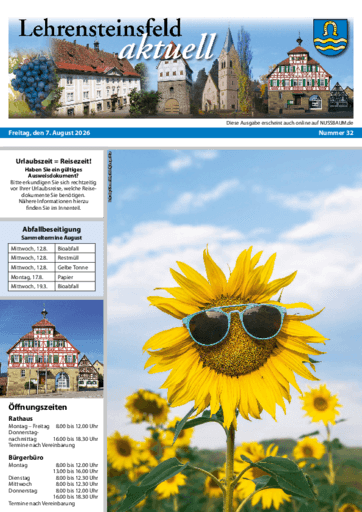
Task: Click the church tower in the header banner
Action: point(228,70)
